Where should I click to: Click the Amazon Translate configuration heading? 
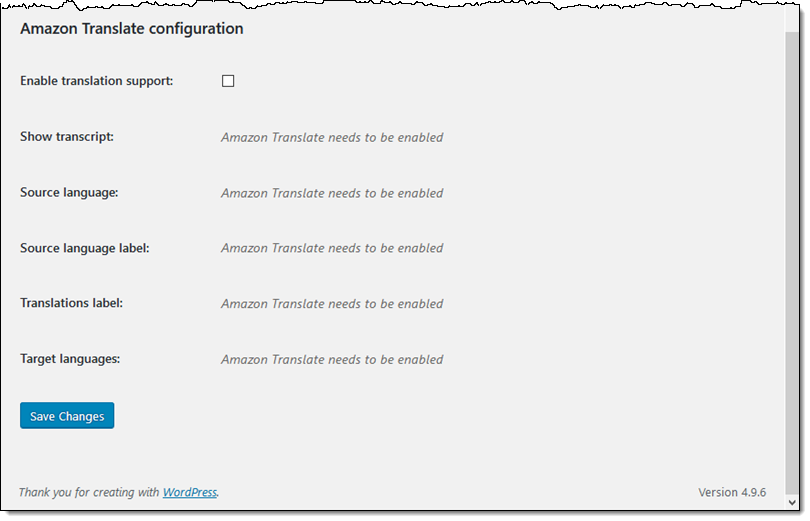point(131,29)
